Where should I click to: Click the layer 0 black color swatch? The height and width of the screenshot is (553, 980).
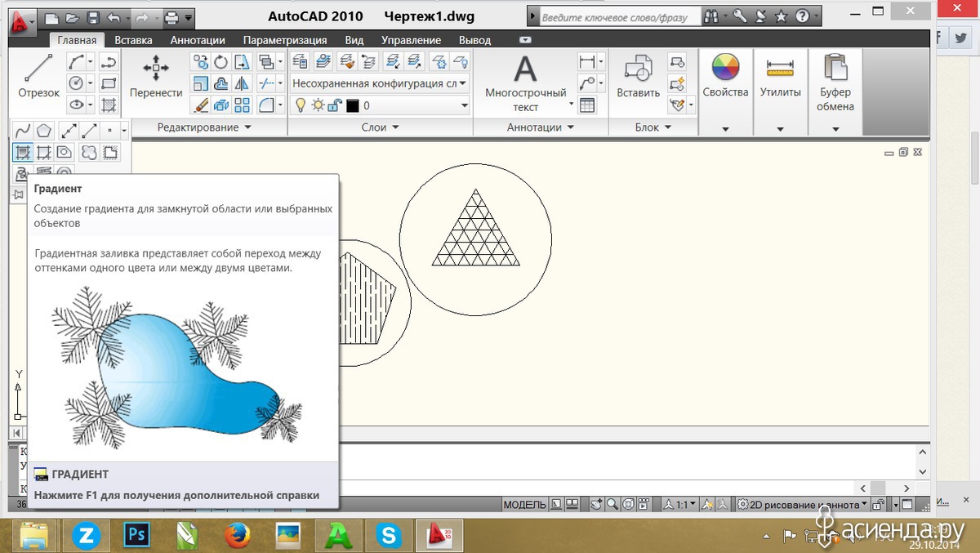352,105
